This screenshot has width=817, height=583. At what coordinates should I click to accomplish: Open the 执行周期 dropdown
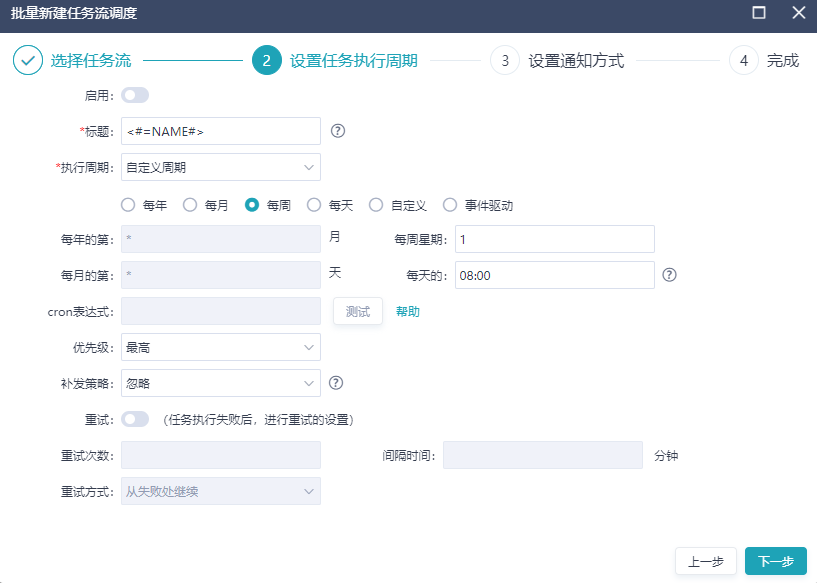220,167
